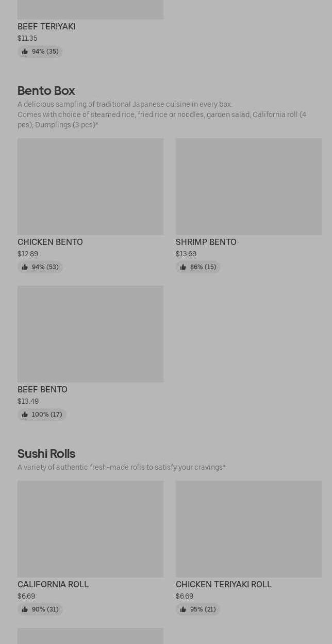The height and width of the screenshot is (644, 332).
Task: Select the Chicken Teriyaki Roll image
Action: point(248,529)
